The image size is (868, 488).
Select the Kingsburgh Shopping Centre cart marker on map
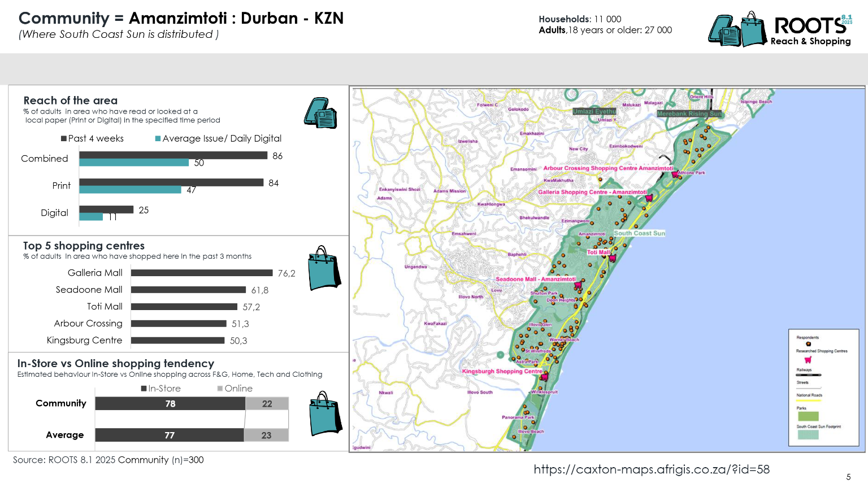point(544,377)
